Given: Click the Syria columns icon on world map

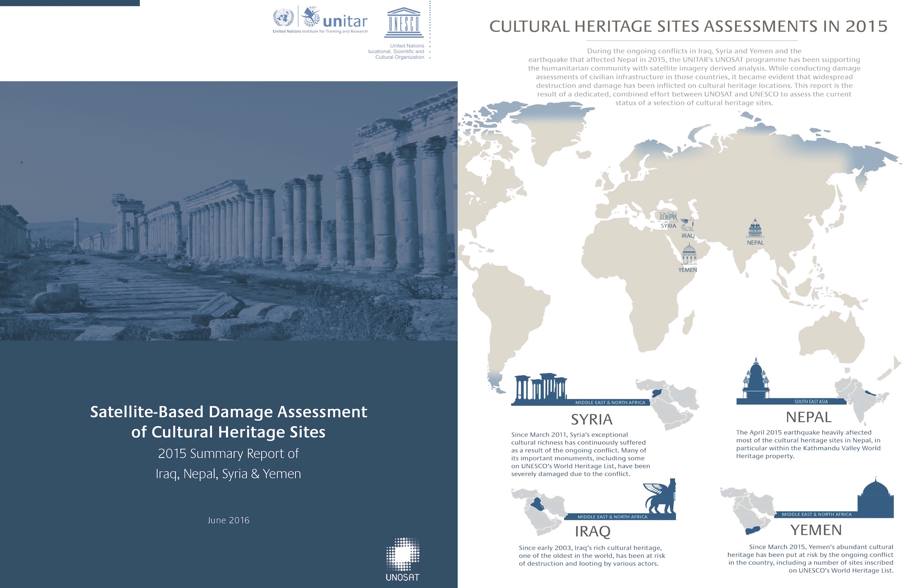Looking at the screenshot, I should 668,217.
